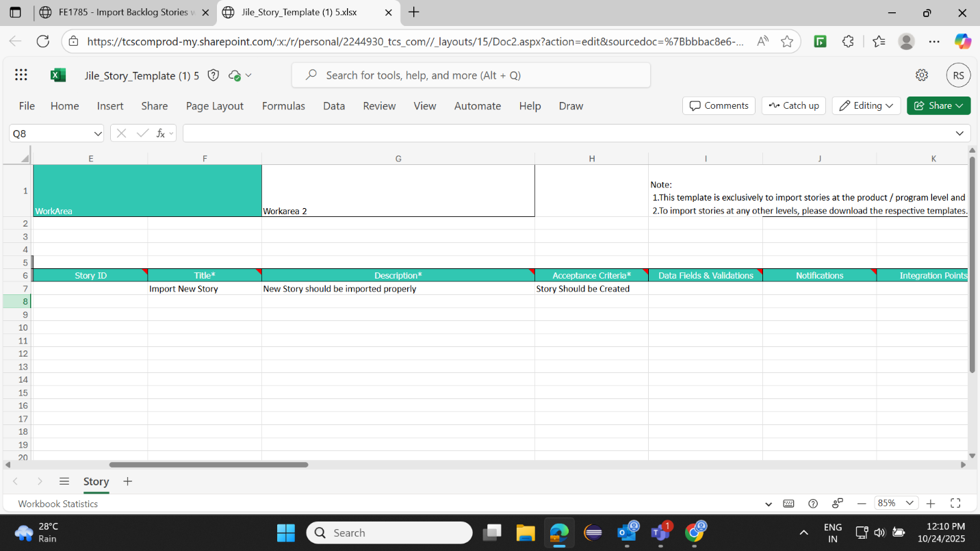Open the Editing mode dropdown
Screen dimensions: 980x551
coord(866,105)
